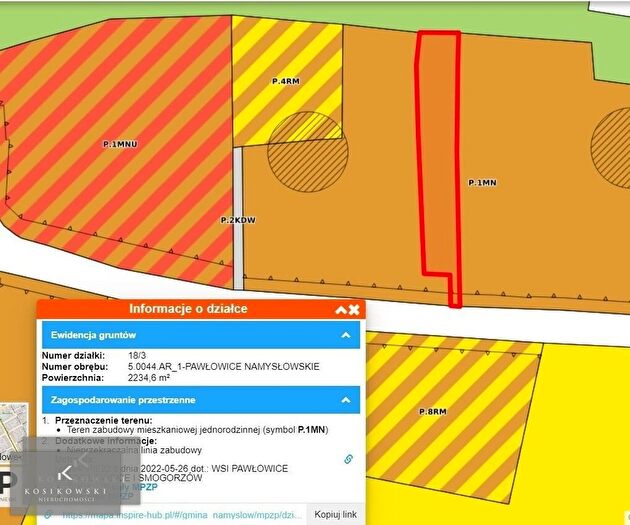Click the area value 2234,6 m²
The width and height of the screenshot is (630, 525).
(x=149, y=378)
